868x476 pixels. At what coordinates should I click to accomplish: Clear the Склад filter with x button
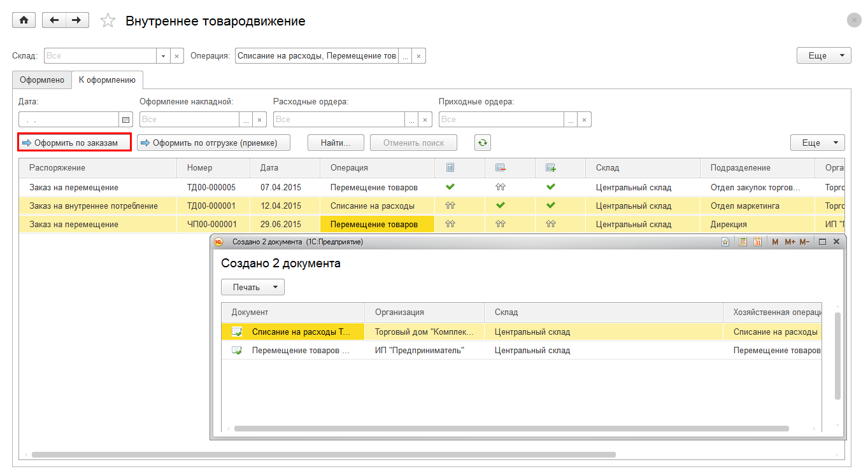pyautogui.click(x=178, y=56)
